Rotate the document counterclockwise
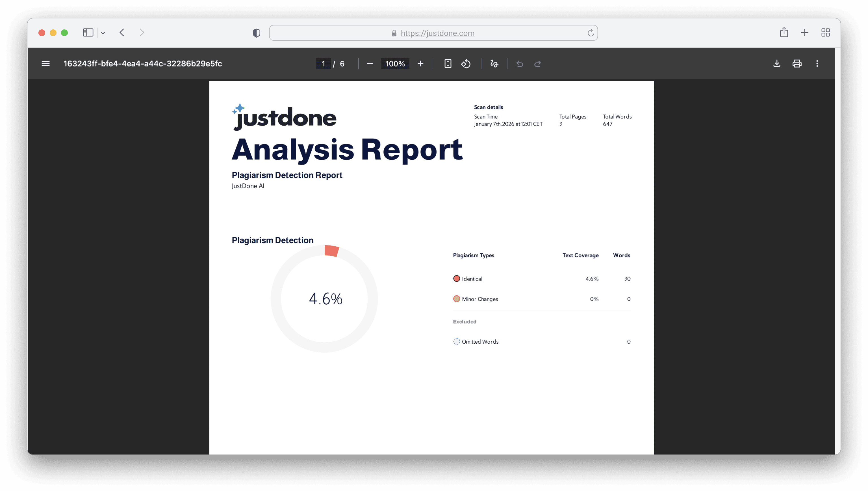 (x=466, y=64)
